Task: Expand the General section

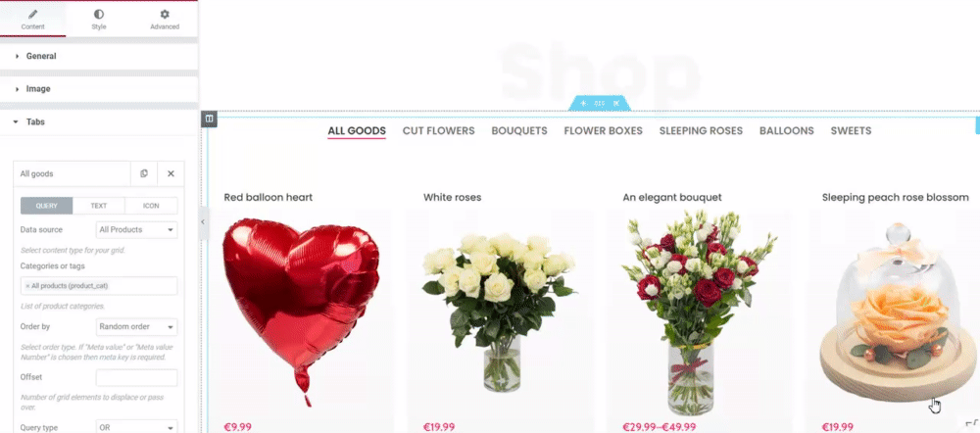Action: (x=99, y=56)
